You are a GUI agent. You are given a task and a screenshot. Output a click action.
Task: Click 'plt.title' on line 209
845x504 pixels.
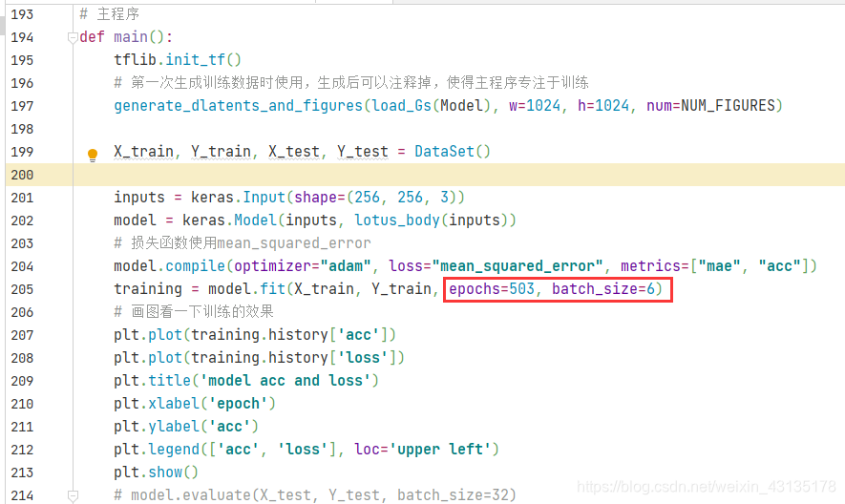coord(152,381)
